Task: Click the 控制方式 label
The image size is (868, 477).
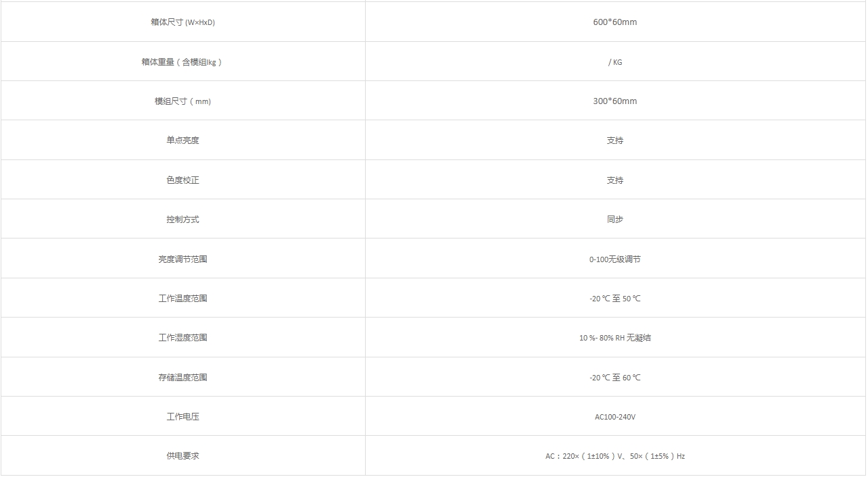Action: (x=183, y=220)
